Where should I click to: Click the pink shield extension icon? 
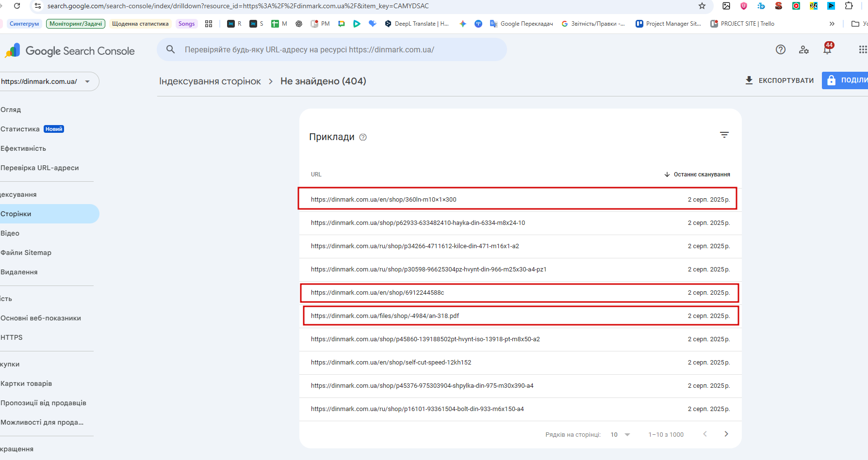(x=744, y=6)
